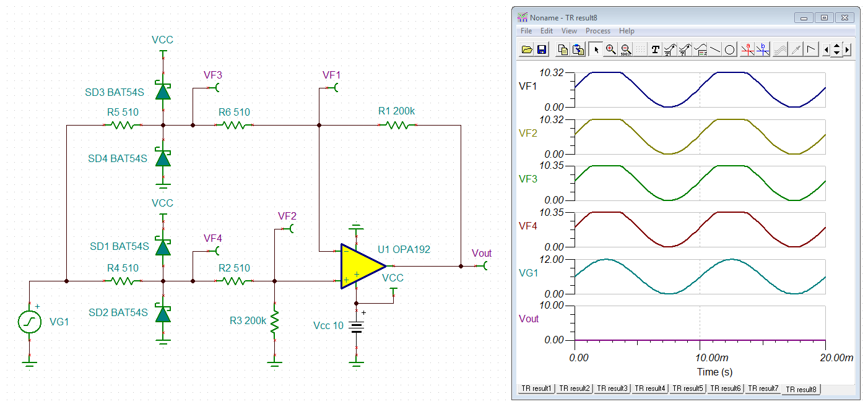Select diode SD1 BAT54S
The height and width of the screenshot is (407, 868).
coord(163,247)
